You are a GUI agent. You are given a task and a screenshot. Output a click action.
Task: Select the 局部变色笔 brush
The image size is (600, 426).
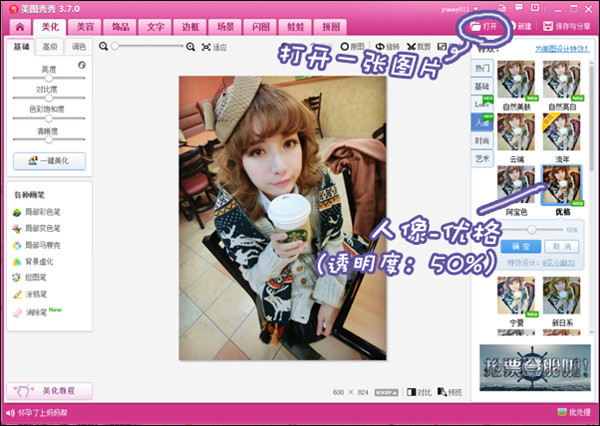[37, 229]
